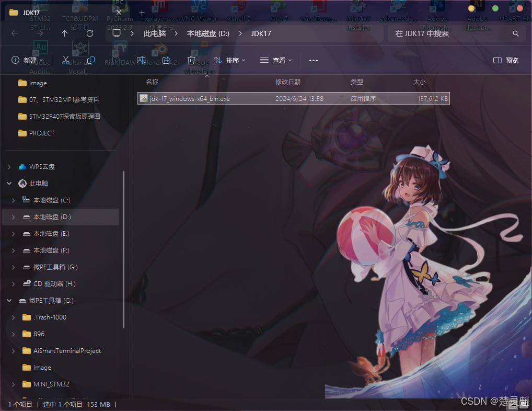Toggle the 预览 preview pane

point(506,61)
